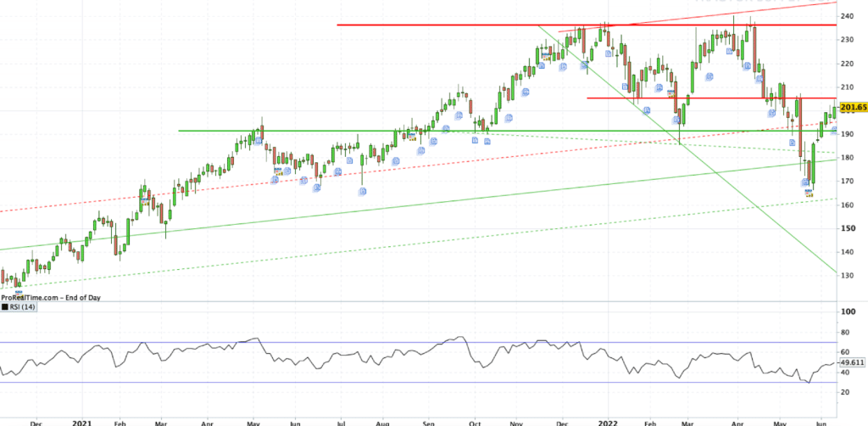
Task: Click the calendar event icon on the February 2021 candles
Action: (146, 204)
